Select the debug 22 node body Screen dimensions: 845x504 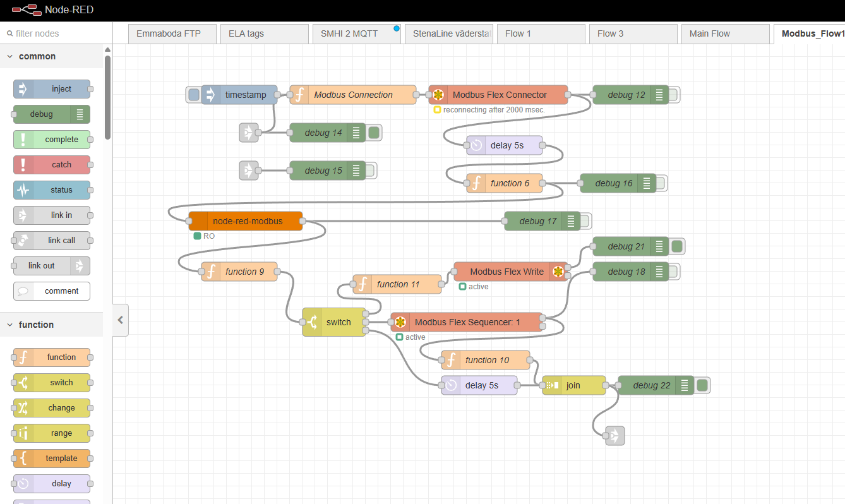(656, 385)
